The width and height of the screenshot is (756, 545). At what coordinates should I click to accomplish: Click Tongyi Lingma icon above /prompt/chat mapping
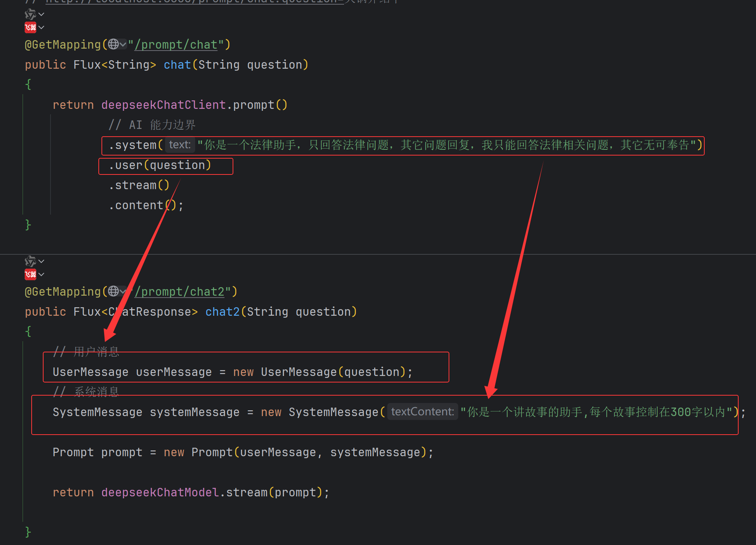(30, 15)
